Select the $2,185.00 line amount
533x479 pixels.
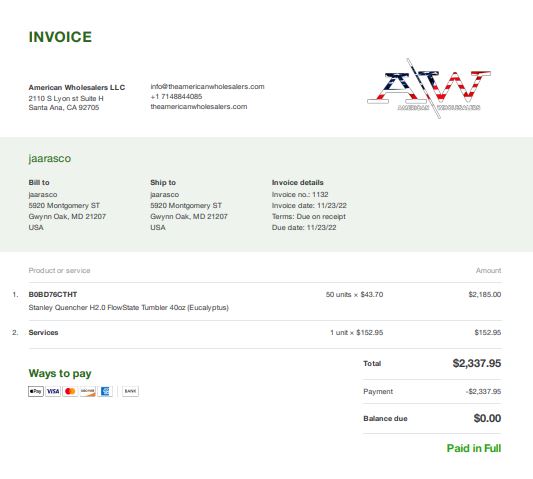tap(485, 294)
